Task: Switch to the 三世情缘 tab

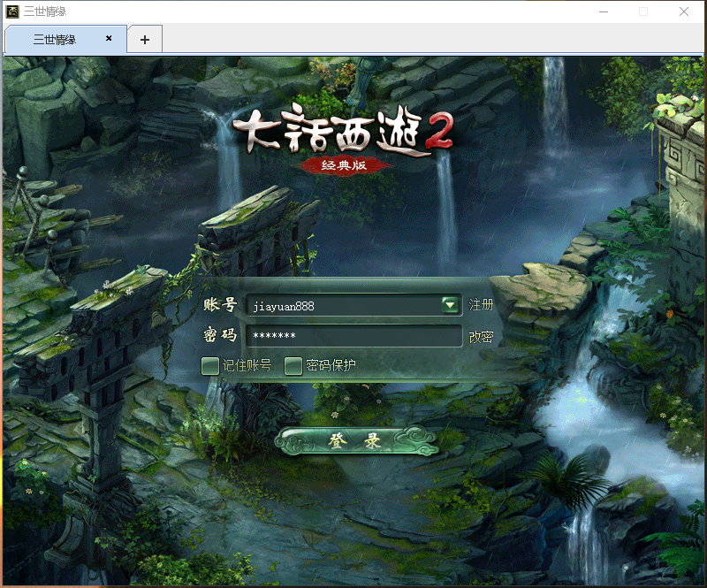Action: tap(65, 39)
